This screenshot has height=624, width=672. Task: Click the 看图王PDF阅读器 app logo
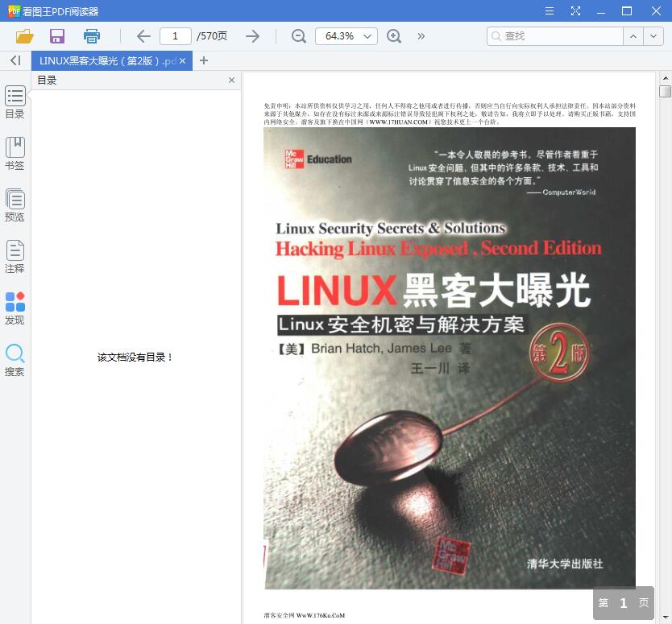click(x=15, y=11)
